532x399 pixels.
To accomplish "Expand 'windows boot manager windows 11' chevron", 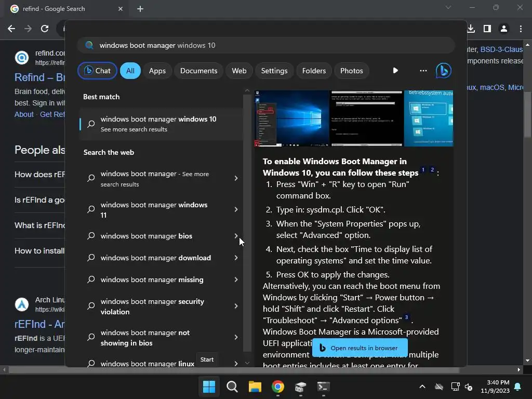I will [236, 209].
